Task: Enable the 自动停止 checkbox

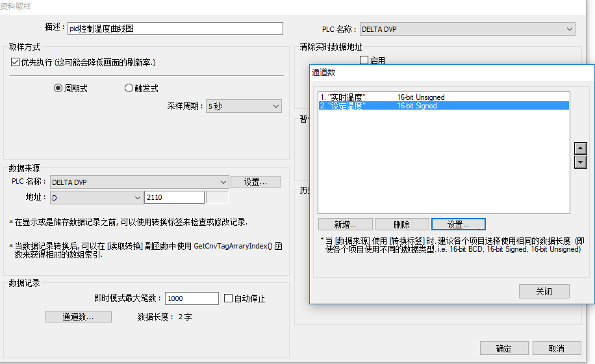Action: 228,298
